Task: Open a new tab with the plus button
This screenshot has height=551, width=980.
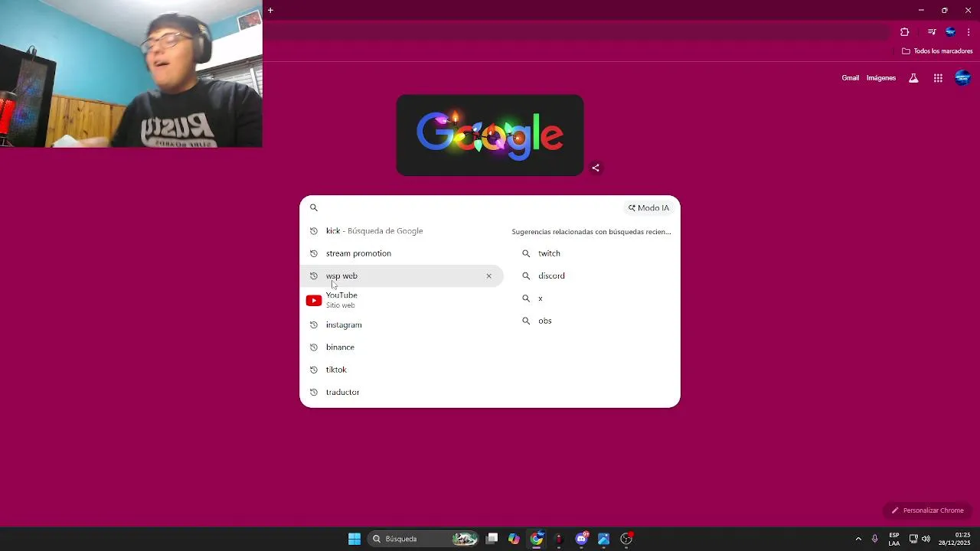Action: [270, 10]
